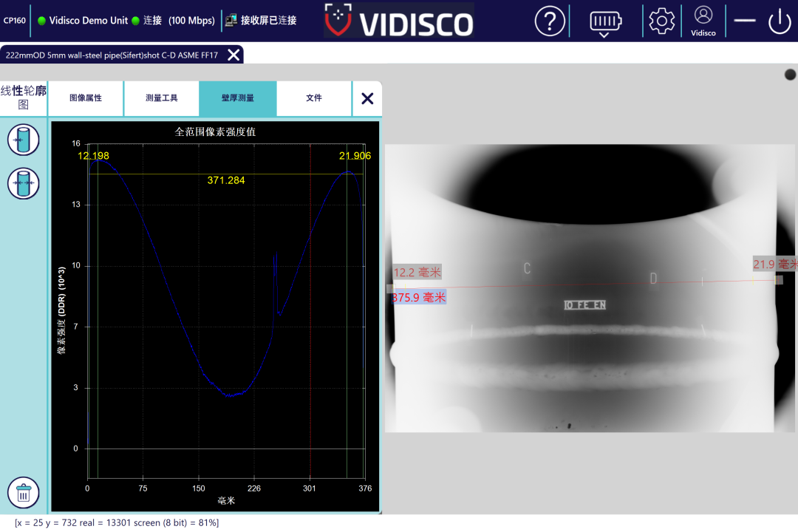Click the 线性轮廓图 panel label
This screenshot has height=532, width=798.
24,98
